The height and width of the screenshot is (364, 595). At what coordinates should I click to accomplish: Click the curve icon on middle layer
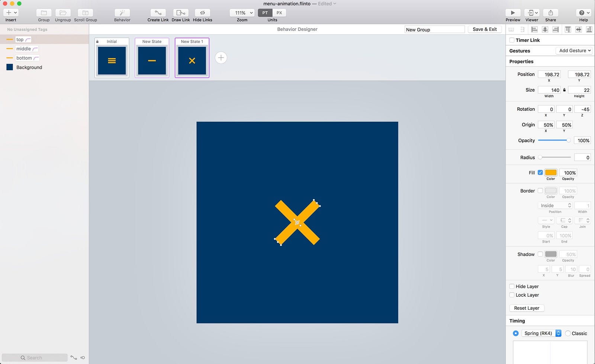click(35, 49)
